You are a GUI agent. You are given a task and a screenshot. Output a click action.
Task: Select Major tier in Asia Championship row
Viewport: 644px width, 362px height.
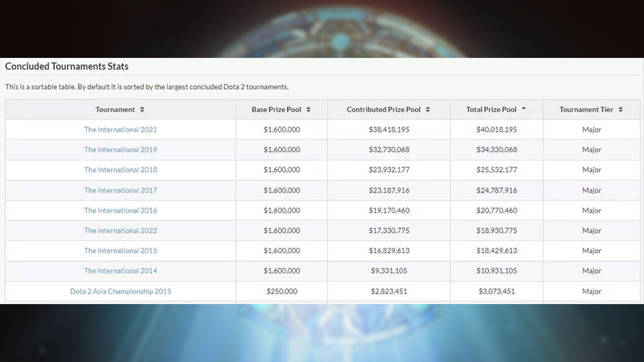[592, 292]
